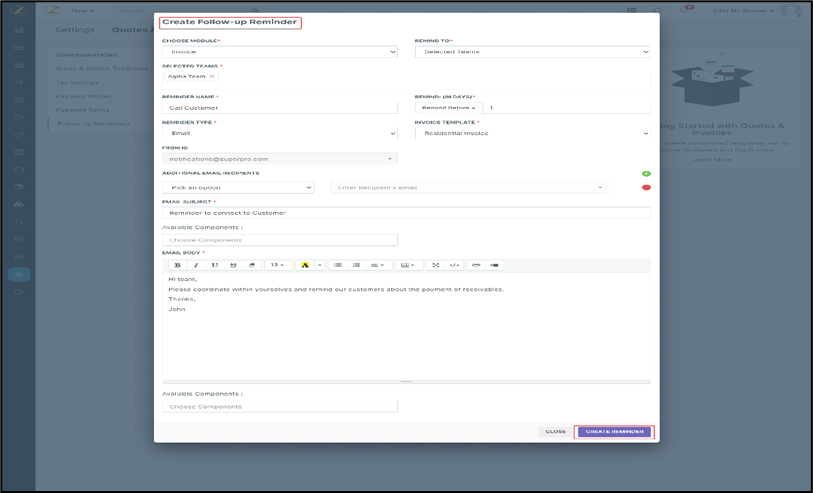Apply italic formatting in email body editor
813x493 pixels.
(196, 265)
